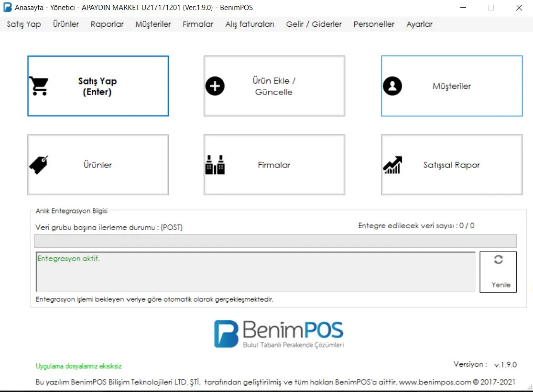Click the rising chart icon on Satışsal Rapor
The image size is (533, 392).
(x=392, y=165)
